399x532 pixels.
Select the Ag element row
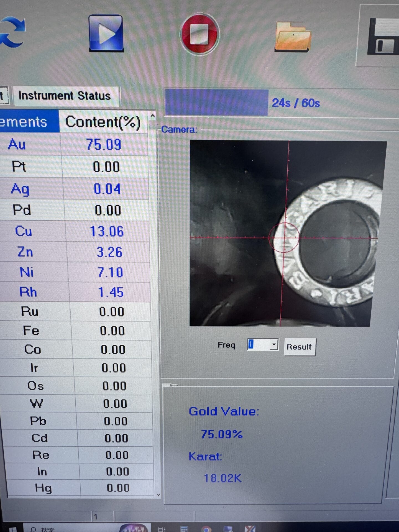point(74,189)
